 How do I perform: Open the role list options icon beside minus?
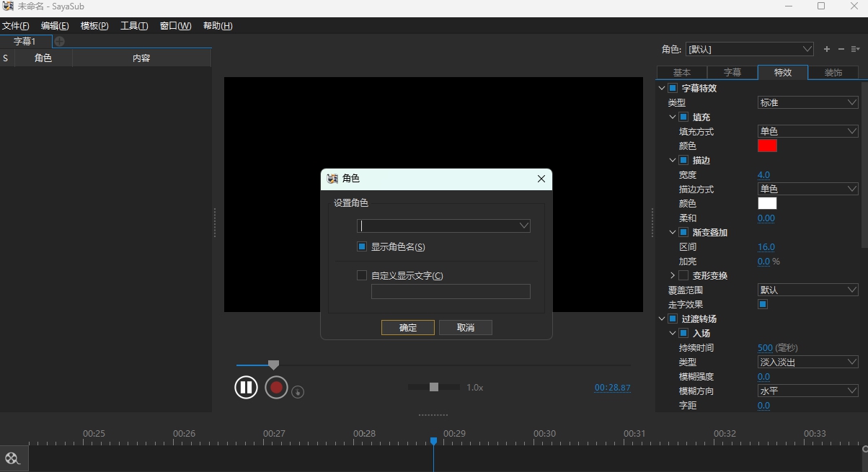[x=856, y=49]
